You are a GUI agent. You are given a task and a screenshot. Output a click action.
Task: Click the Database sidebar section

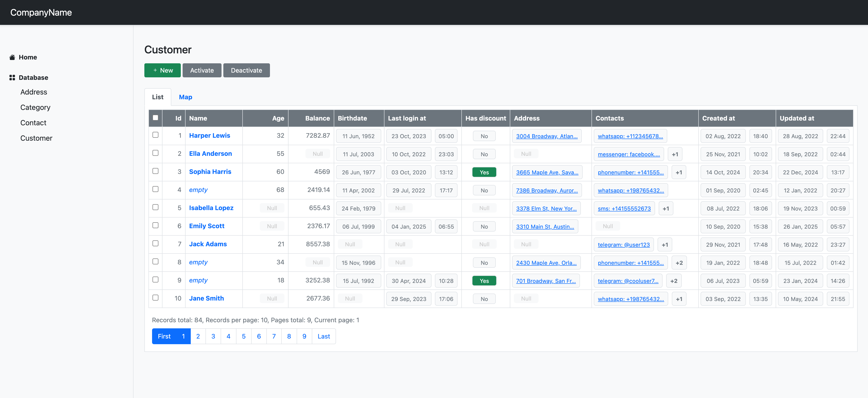pyautogui.click(x=33, y=77)
